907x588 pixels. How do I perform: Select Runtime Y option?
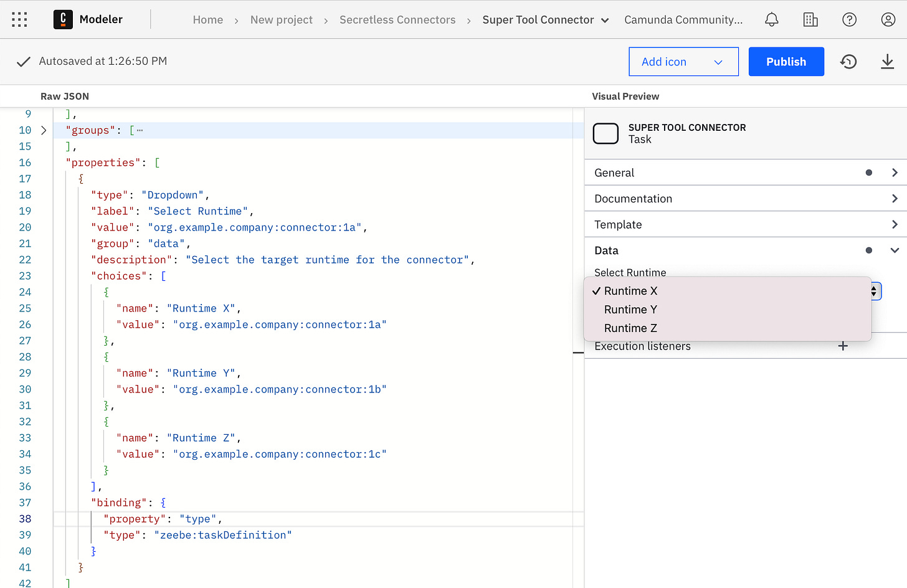coord(727,310)
